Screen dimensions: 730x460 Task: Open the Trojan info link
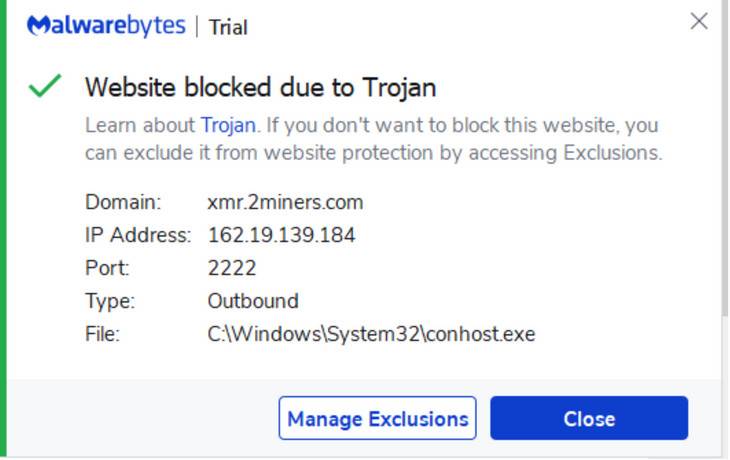pyautogui.click(x=228, y=125)
